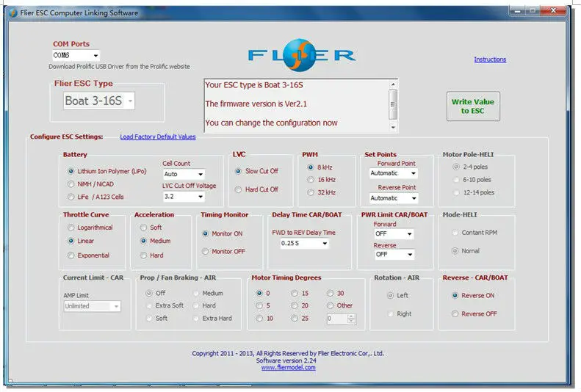Select Exponential throttle curve
581x392 pixels.
coord(71,255)
